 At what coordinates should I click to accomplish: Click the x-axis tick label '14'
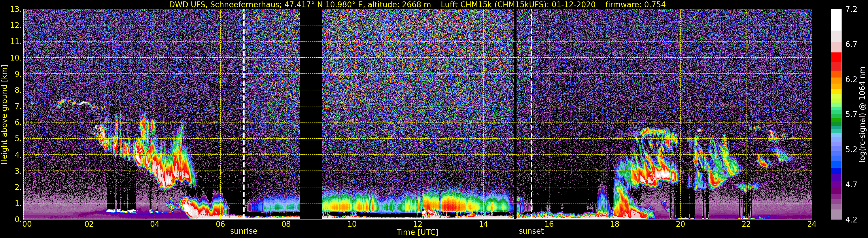pyautogui.click(x=483, y=224)
